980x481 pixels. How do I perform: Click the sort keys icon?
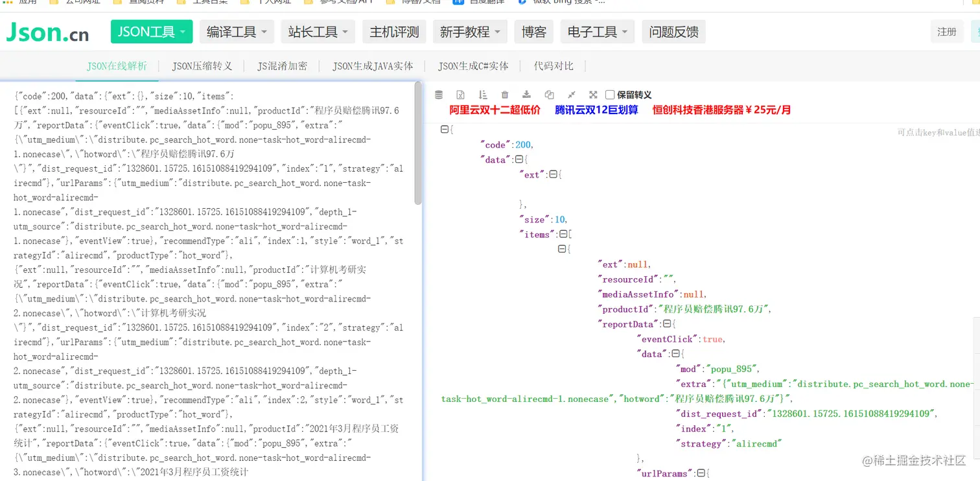[483, 95]
